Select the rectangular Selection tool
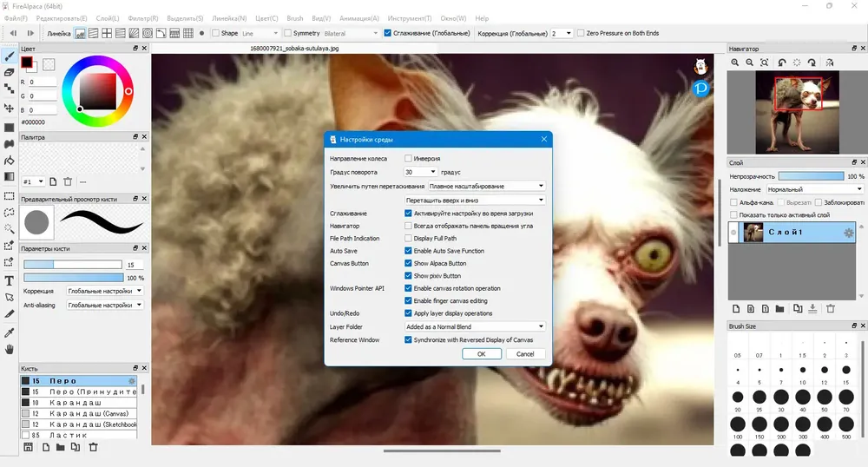868x467 pixels. tap(9, 196)
